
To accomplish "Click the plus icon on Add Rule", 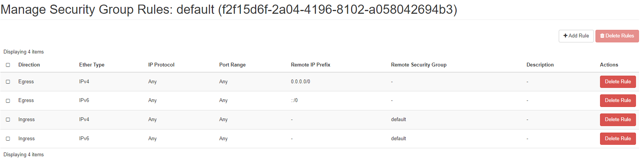I will [x=566, y=36].
